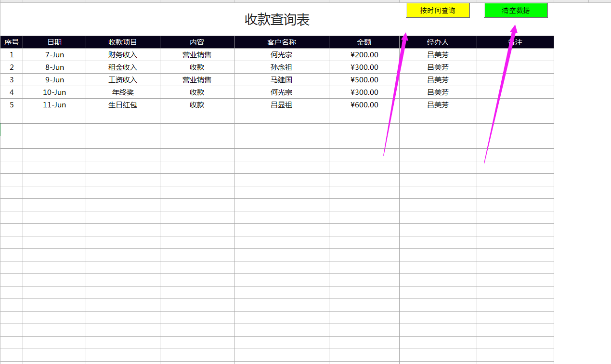Screen dimensions: 611x364
Task: Click the yellow 按时间查询 query button
Action: (x=437, y=10)
